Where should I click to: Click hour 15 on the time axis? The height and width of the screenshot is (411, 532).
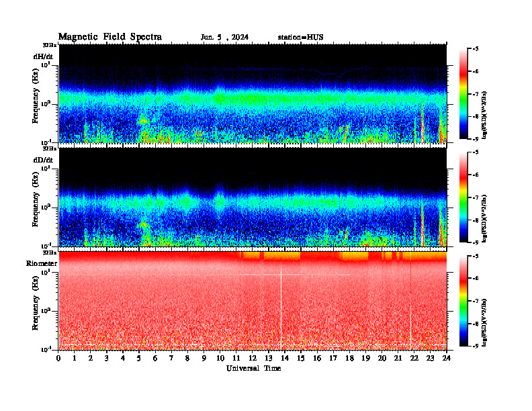tap(301, 358)
